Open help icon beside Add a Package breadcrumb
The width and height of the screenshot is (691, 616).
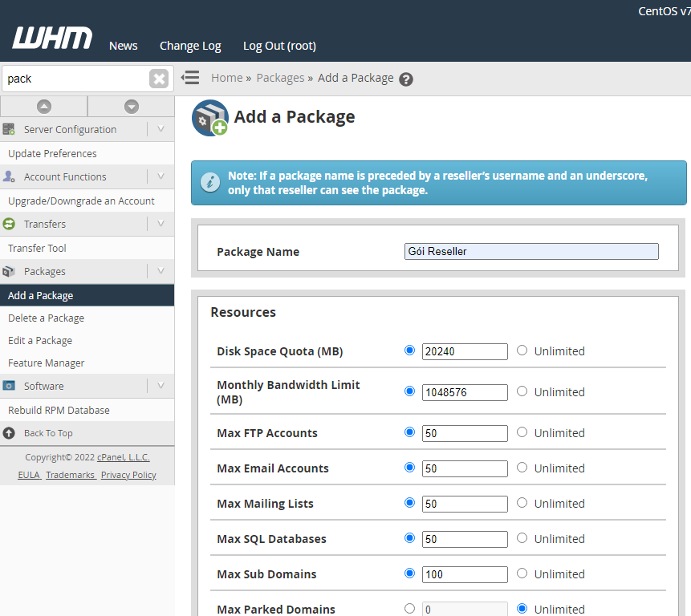406,79
